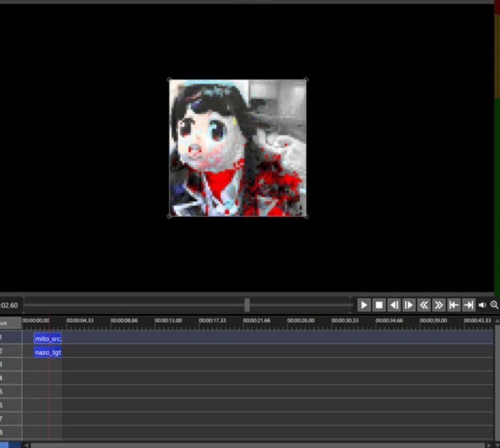Screen dimensions: 500x448
Task: Jump to the start of the timeline
Action: (x=454, y=305)
